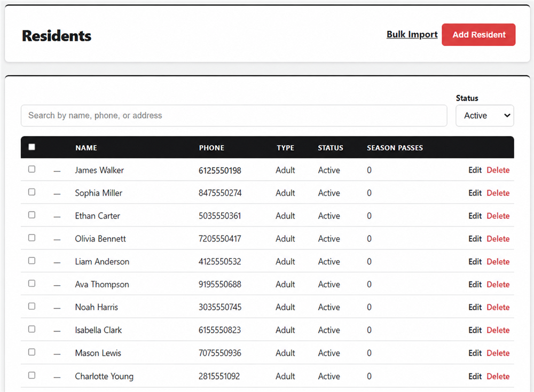This screenshot has height=392, width=534.
Task: Click the Add Resident button
Action: [x=478, y=34]
